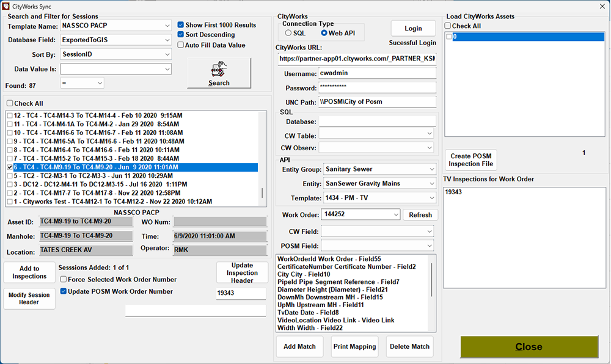Enable Force Selected Work Order Number
This screenshot has width=611, height=364.
coord(63,279)
